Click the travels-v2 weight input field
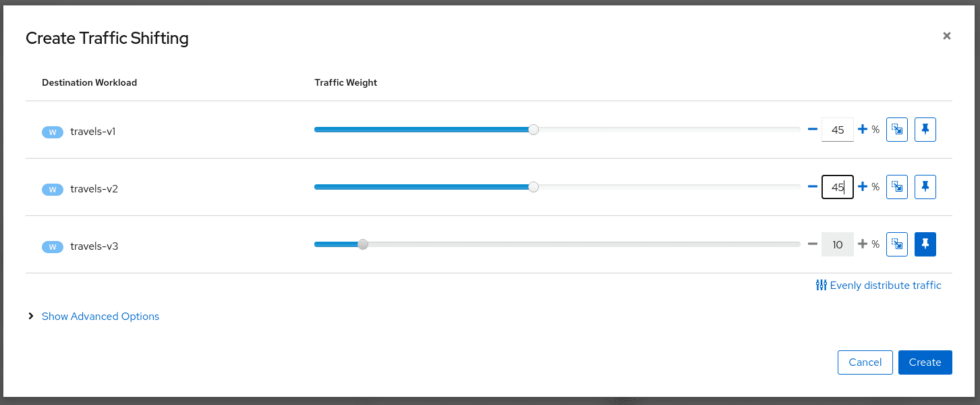The image size is (980, 405). [837, 188]
